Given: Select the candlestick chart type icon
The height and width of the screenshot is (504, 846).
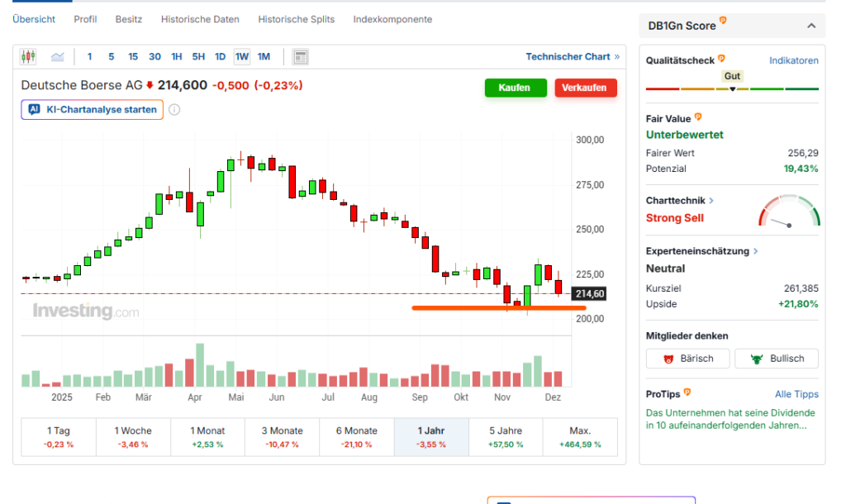Looking at the screenshot, I should pos(28,57).
